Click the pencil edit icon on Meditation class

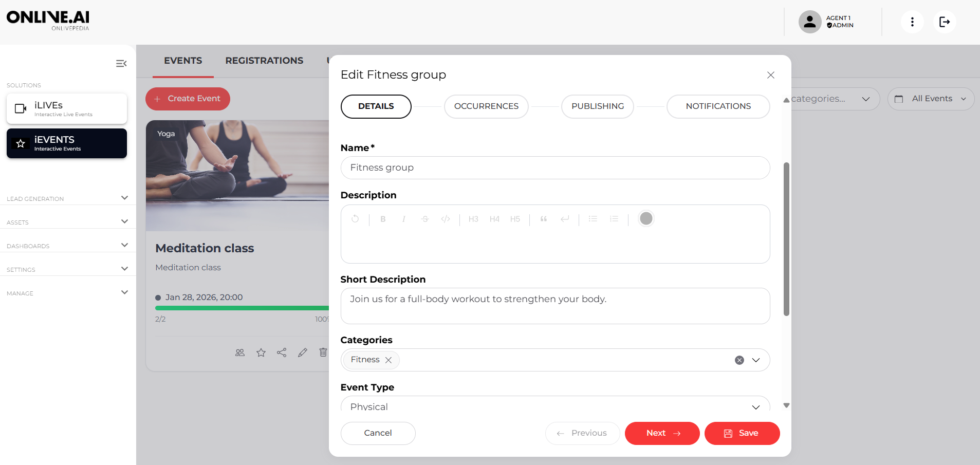pos(303,352)
